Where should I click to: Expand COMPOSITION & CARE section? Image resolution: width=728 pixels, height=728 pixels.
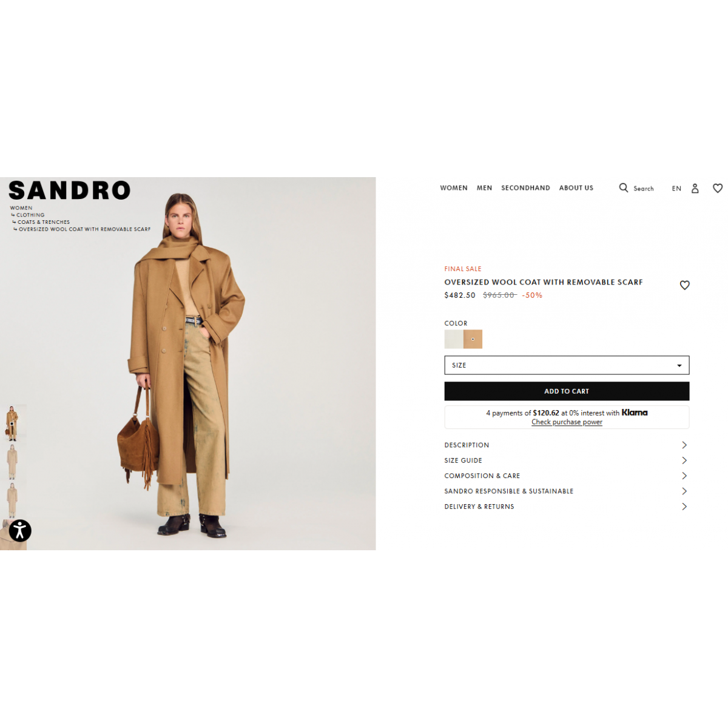(566, 476)
